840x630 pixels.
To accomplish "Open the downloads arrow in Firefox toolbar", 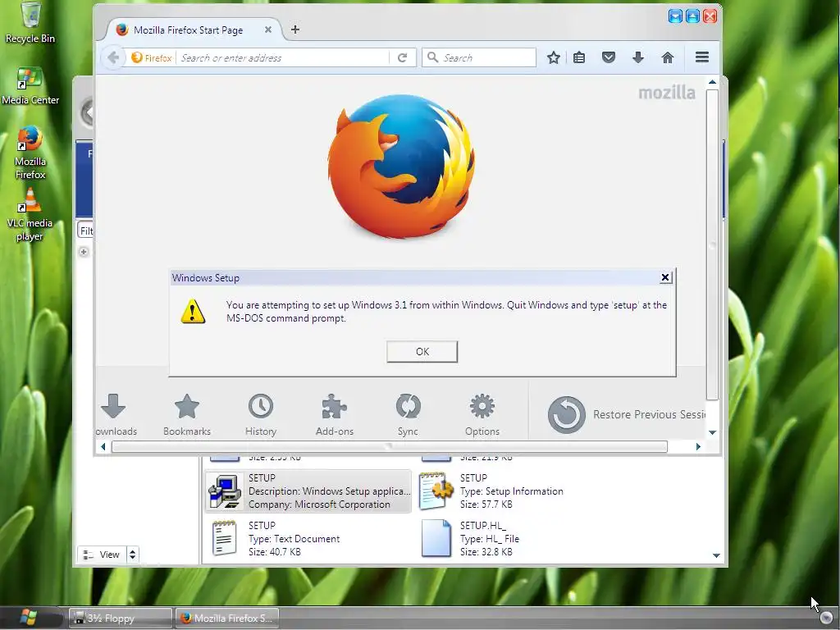I will tap(637, 57).
